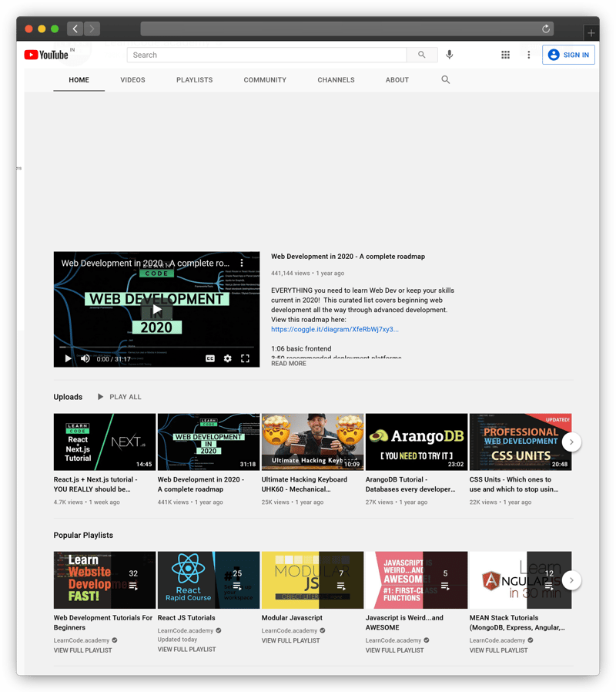Click the 'Popular Playlists' section heading
Image resolution: width=616 pixels, height=692 pixels.
coord(83,536)
